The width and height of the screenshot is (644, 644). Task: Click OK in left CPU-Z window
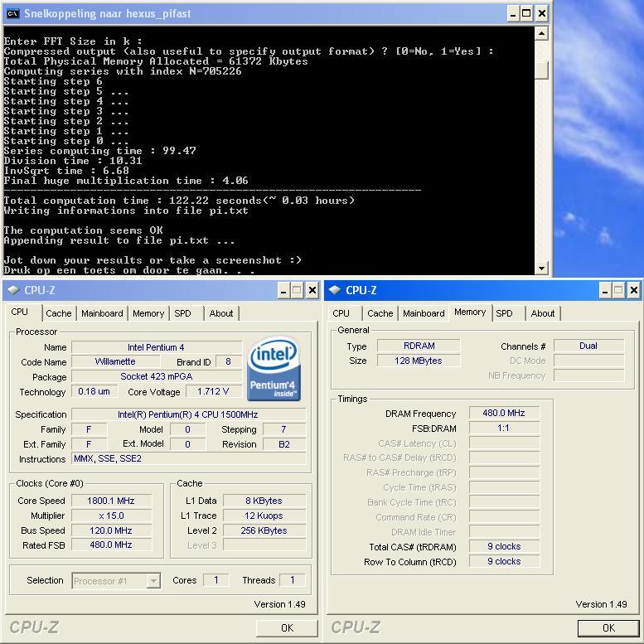tap(287, 628)
